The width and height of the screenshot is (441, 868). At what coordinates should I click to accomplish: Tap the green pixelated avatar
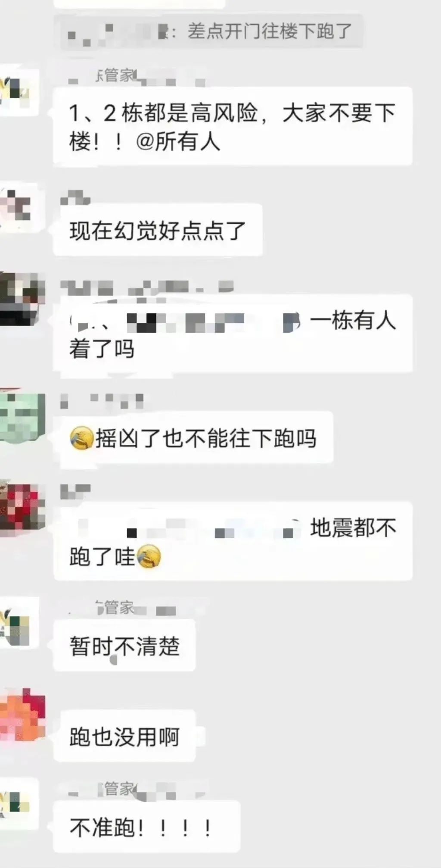(x=22, y=417)
